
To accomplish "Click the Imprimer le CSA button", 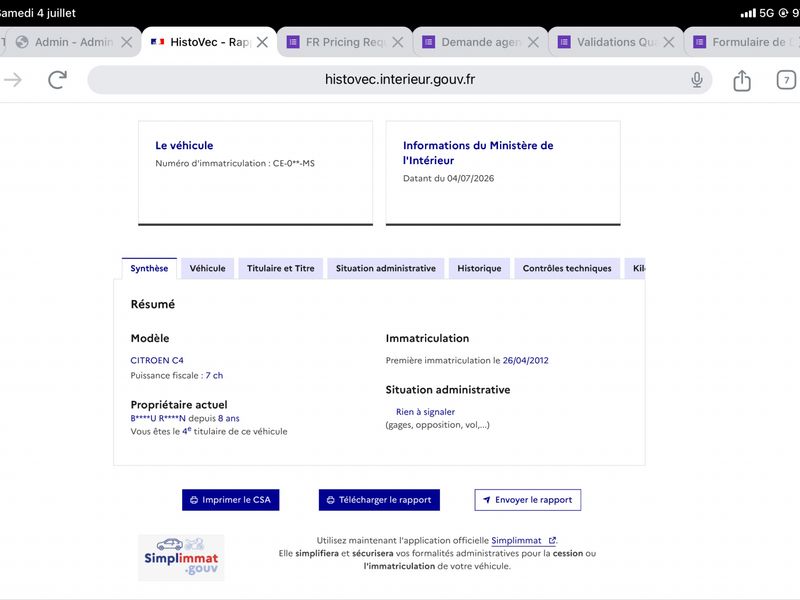I will pos(231,500).
